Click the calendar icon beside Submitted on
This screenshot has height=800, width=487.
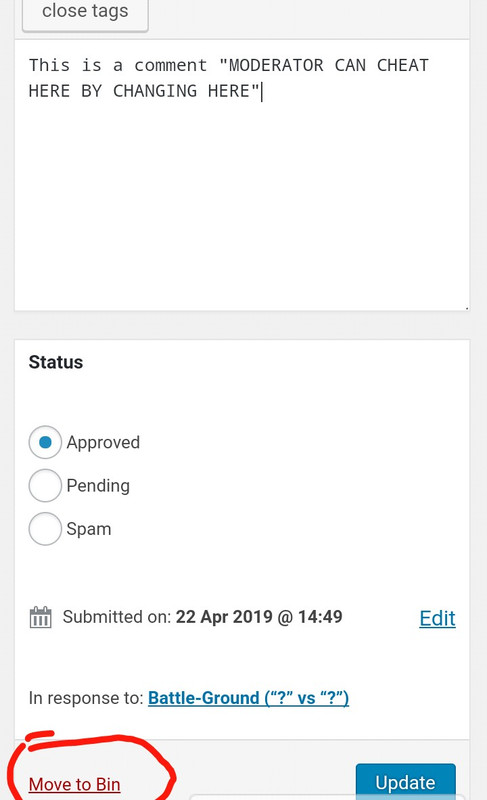(40, 617)
